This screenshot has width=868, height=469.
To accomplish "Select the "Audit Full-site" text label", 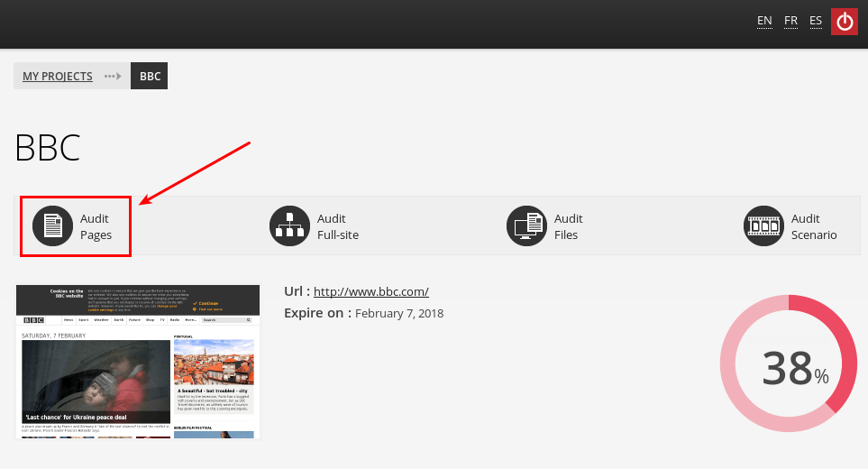I will [338, 226].
